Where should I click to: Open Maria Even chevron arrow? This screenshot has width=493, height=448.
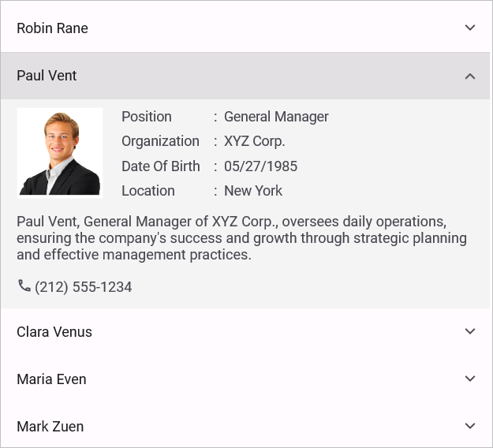pyautogui.click(x=470, y=379)
